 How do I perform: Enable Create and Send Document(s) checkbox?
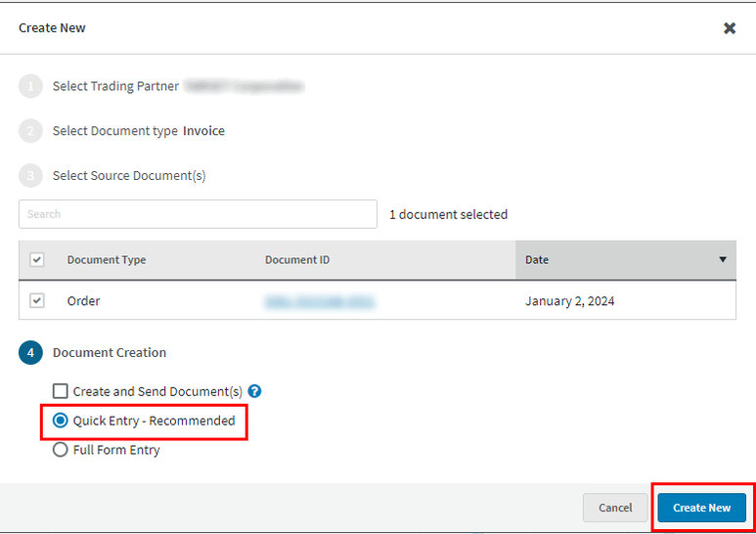(x=61, y=391)
